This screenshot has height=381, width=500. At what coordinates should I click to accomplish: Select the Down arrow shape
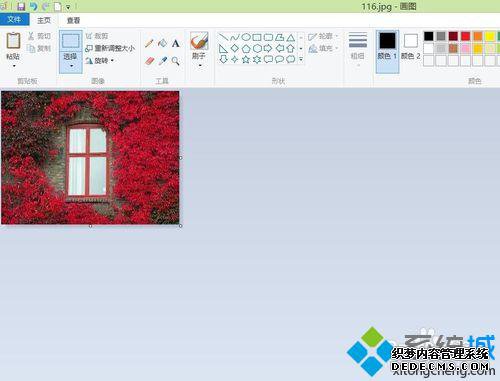pos(223,59)
